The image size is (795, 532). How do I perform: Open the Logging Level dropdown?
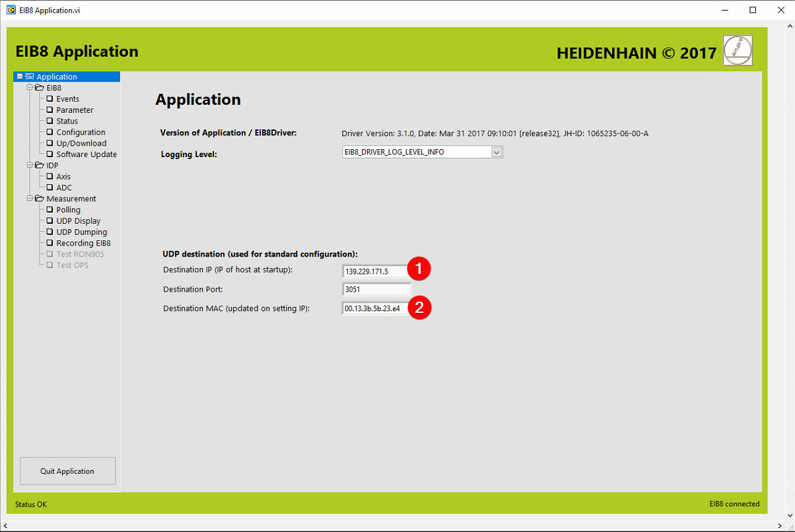(423, 152)
